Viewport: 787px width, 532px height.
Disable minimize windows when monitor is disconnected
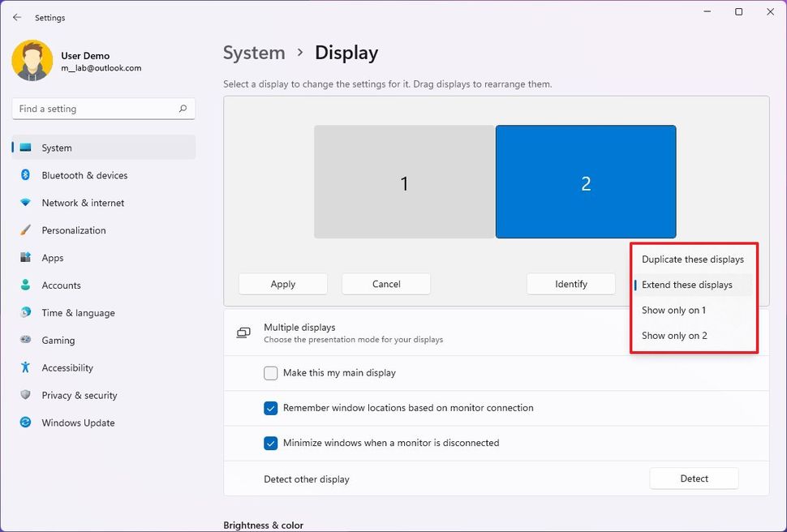click(271, 443)
